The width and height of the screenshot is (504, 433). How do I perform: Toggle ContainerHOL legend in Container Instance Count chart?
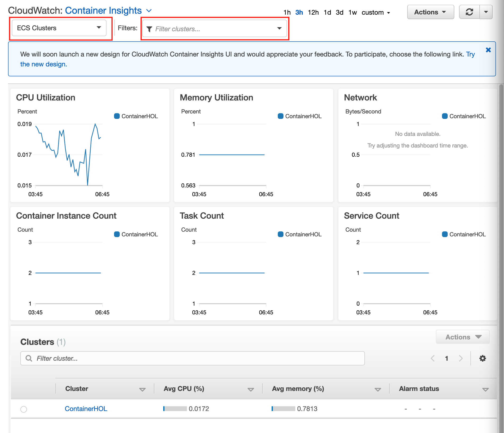pyautogui.click(x=136, y=234)
